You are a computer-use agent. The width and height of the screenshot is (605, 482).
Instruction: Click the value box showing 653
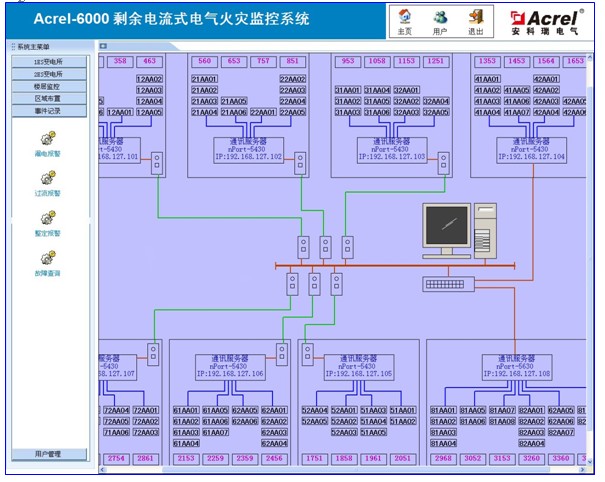(x=234, y=61)
